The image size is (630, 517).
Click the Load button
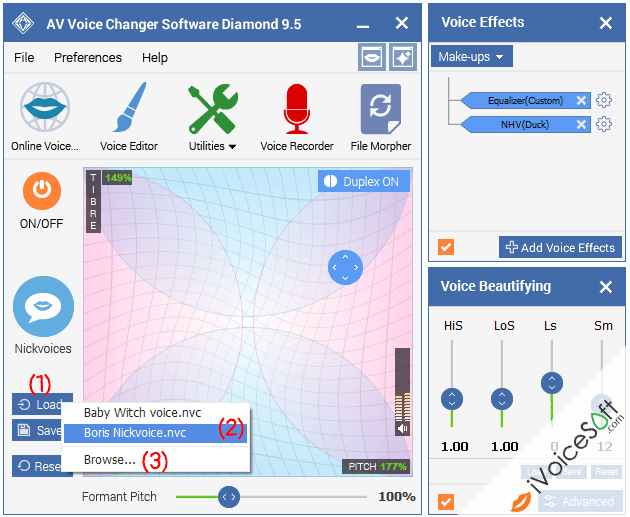tap(42, 404)
